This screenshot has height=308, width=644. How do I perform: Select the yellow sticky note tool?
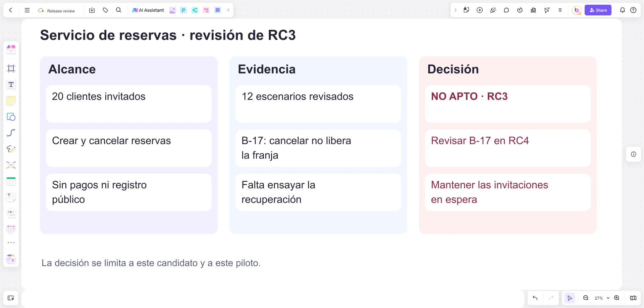(x=11, y=101)
